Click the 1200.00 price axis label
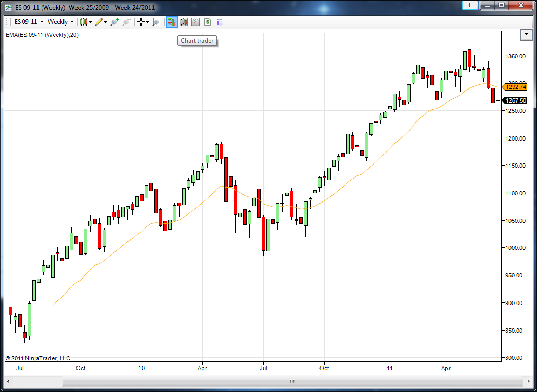 (x=516, y=138)
